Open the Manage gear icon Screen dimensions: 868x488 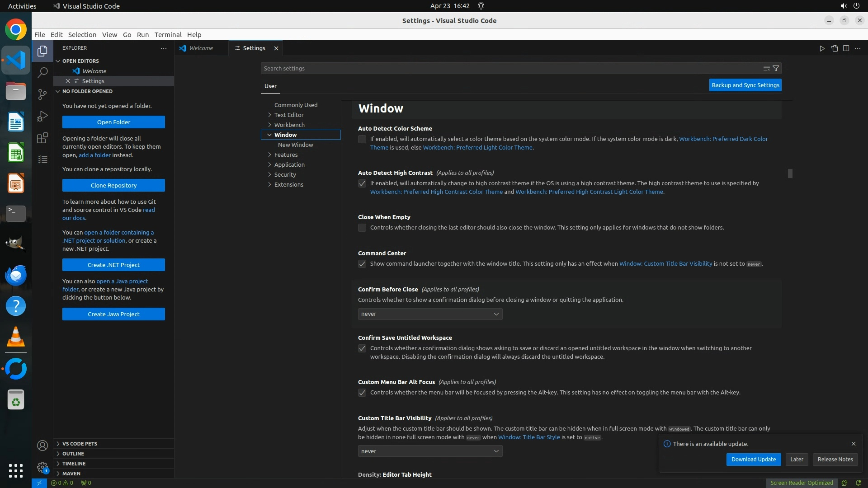[x=42, y=467]
